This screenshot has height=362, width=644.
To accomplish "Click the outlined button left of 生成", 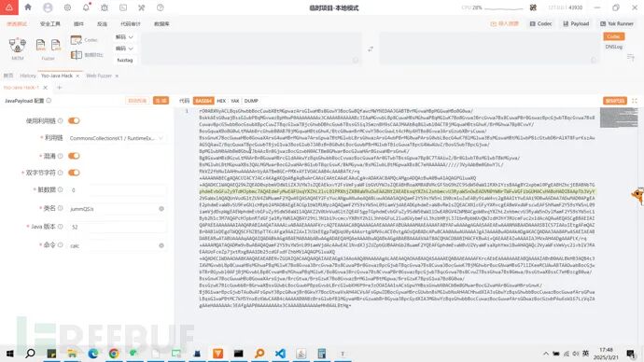I will point(137,101).
